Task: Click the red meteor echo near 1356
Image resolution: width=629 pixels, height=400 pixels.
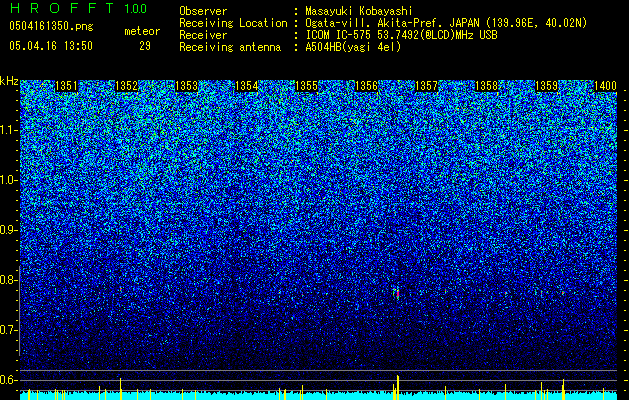Action: [398, 293]
